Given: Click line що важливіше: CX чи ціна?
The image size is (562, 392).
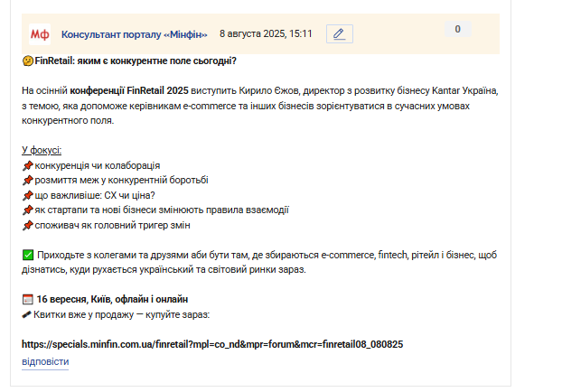Looking at the screenshot, I should [95, 195].
